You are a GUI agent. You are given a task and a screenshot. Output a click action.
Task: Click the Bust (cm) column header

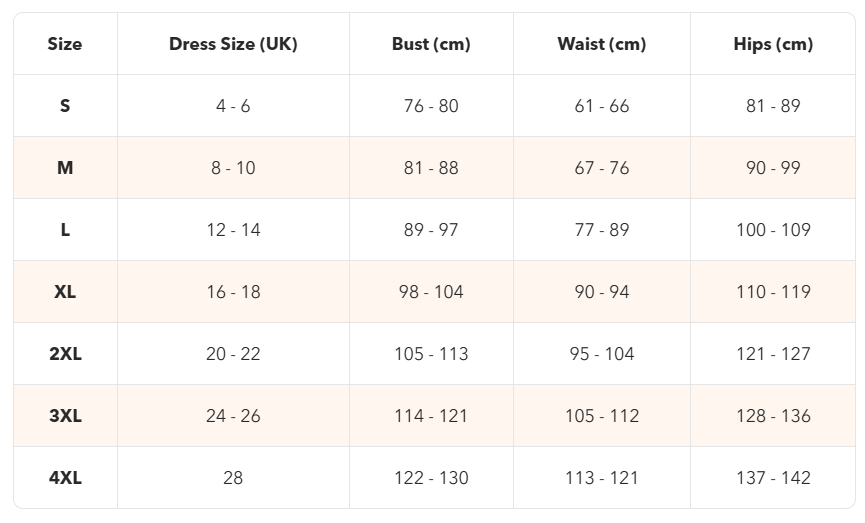pyautogui.click(x=431, y=44)
